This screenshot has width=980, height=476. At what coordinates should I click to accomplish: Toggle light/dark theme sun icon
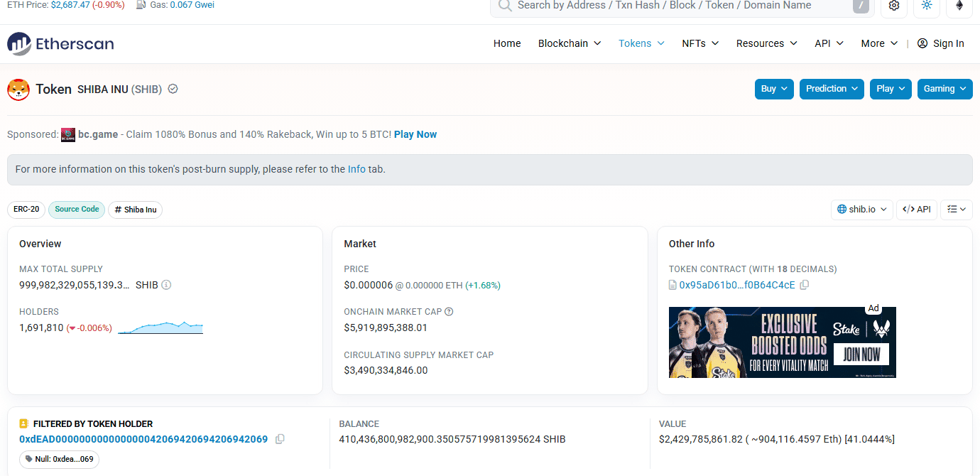point(927,6)
